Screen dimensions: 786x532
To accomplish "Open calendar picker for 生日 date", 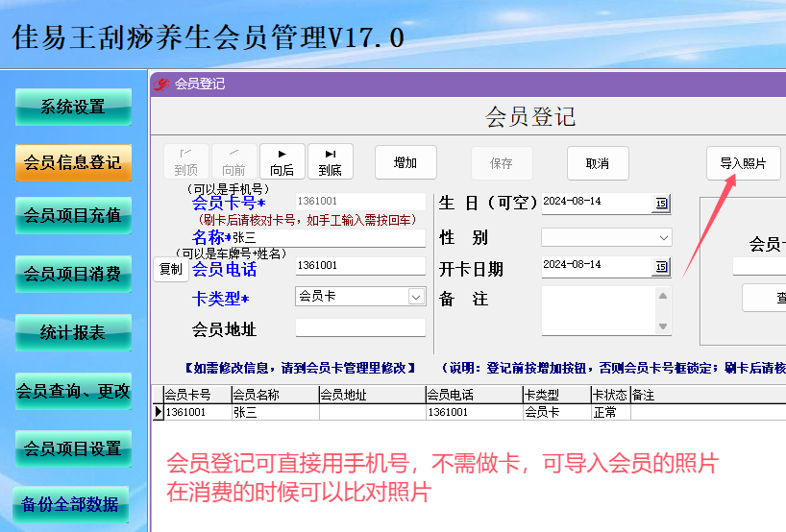I will point(662,204).
